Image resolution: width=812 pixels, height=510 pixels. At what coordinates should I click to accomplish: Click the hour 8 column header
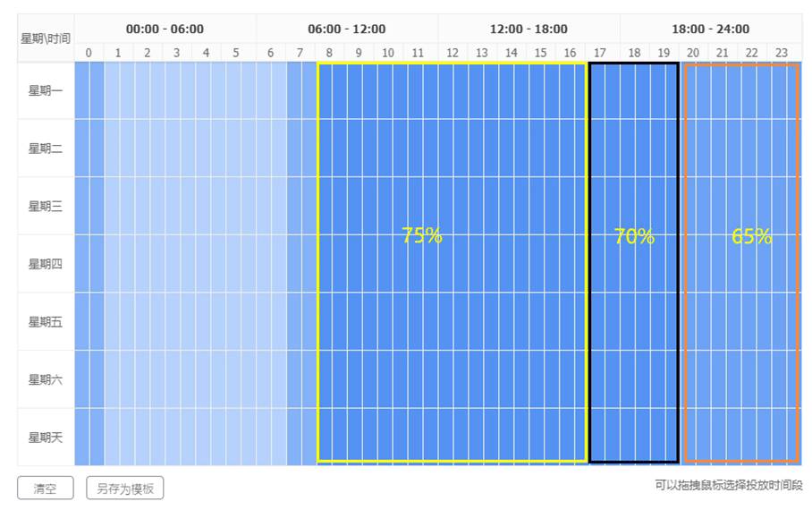329,53
